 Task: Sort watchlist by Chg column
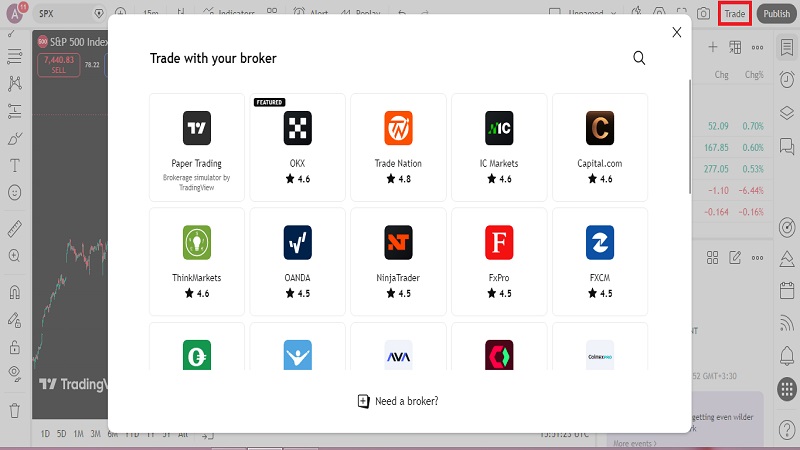[x=721, y=74]
